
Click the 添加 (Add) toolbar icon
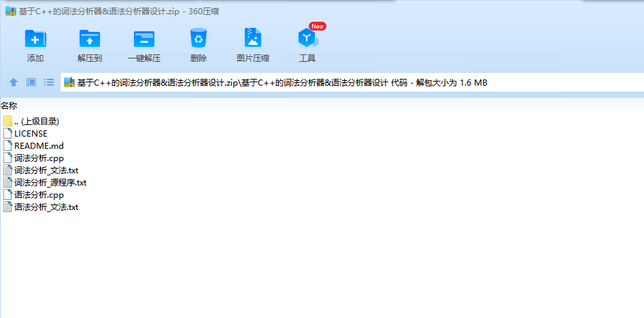(35, 39)
